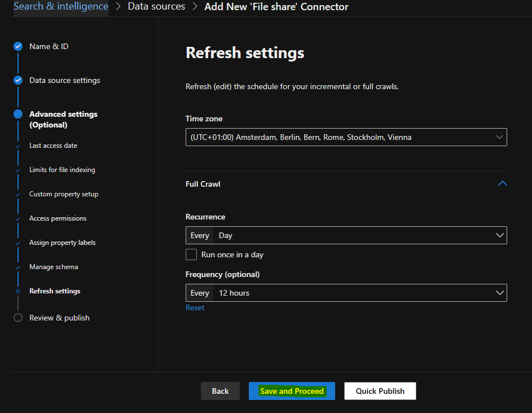Click the small checkmark beside Access permissions
The height and width of the screenshot is (413, 532).
point(17,219)
